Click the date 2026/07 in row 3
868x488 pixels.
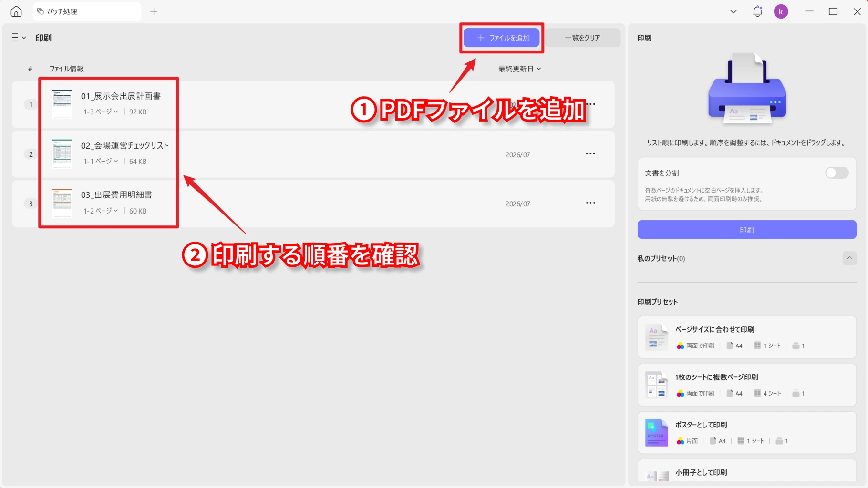(518, 203)
